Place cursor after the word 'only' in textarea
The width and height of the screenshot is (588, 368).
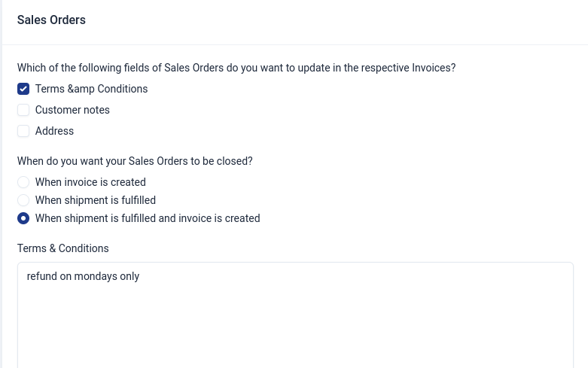click(x=141, y=276)
